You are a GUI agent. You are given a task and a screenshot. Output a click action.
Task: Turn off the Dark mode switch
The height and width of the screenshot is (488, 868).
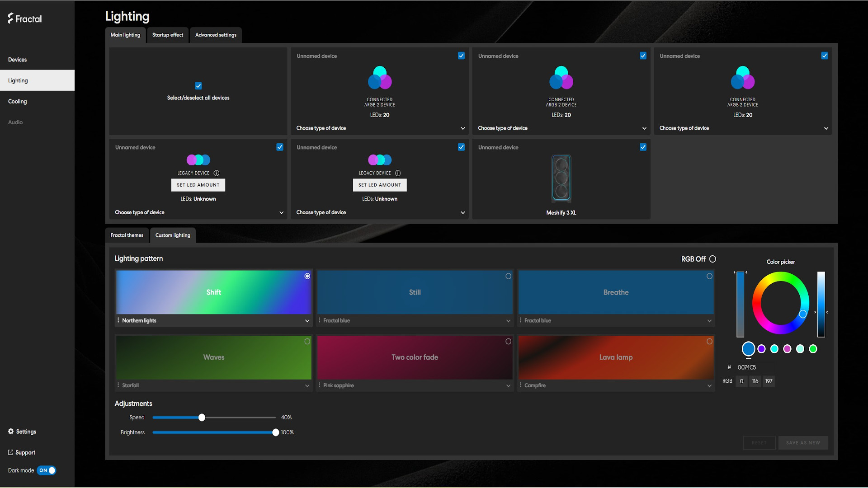47,470
